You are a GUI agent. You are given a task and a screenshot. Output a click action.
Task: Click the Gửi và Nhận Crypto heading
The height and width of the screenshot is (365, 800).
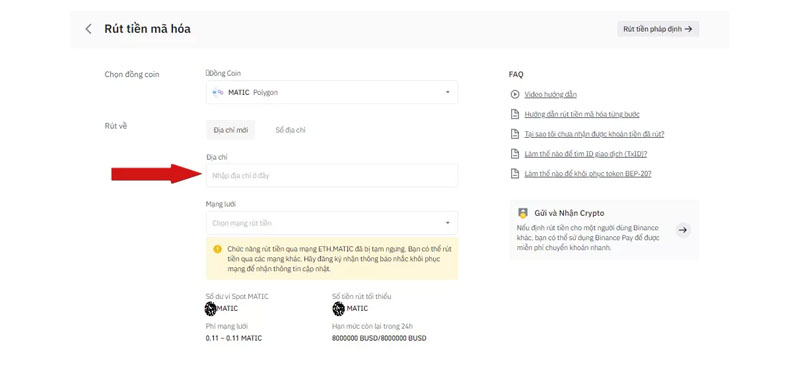[x=569, y=213]
